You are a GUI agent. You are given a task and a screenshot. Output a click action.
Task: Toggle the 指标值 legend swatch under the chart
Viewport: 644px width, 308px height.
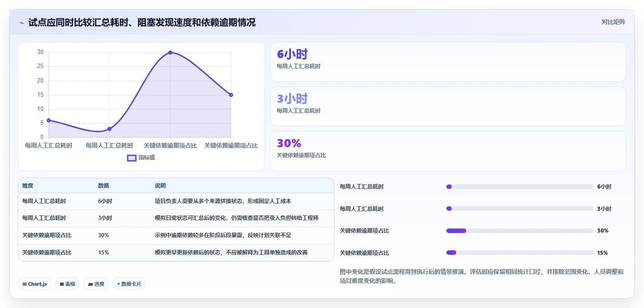click(131, 158)
